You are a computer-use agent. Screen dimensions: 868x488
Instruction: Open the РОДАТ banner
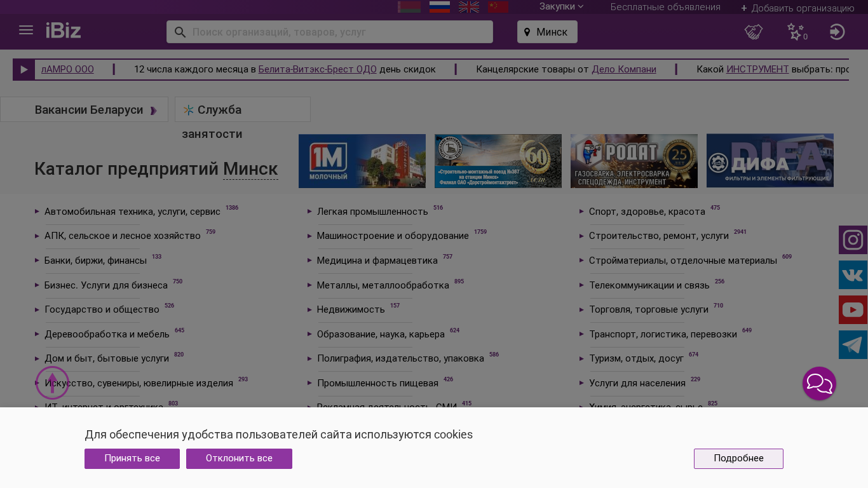(634, 161)
